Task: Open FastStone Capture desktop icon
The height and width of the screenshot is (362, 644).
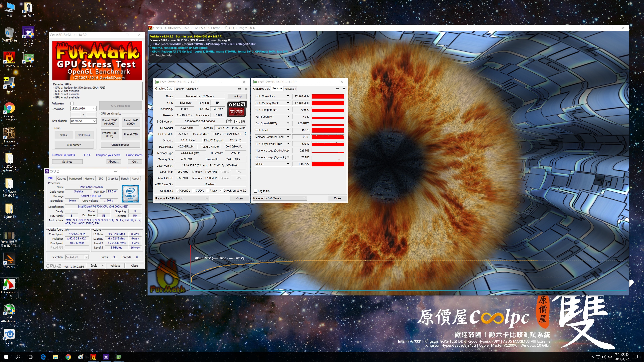Action: pos(9,162)
